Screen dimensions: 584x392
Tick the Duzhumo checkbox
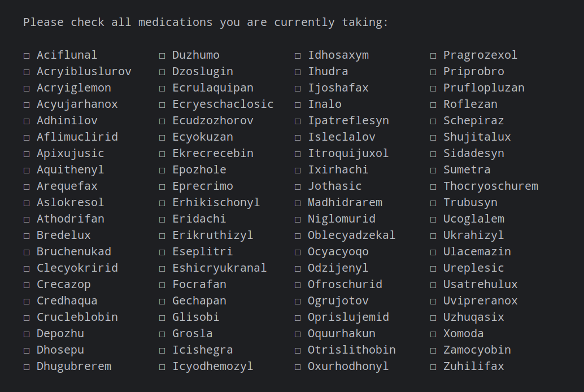pos(162,55)
